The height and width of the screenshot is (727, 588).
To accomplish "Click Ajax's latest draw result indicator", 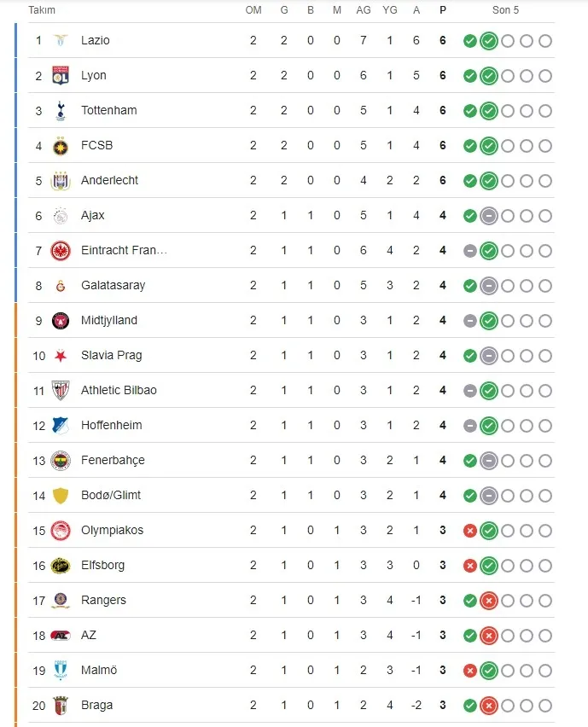I will click(489, 216).
